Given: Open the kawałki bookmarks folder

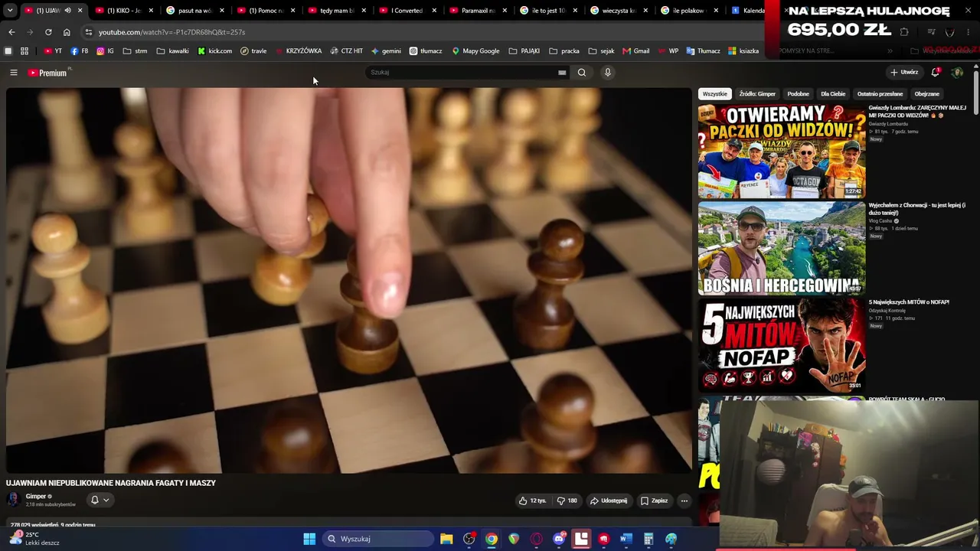Looking at the screenshot, I should point(172,51).
